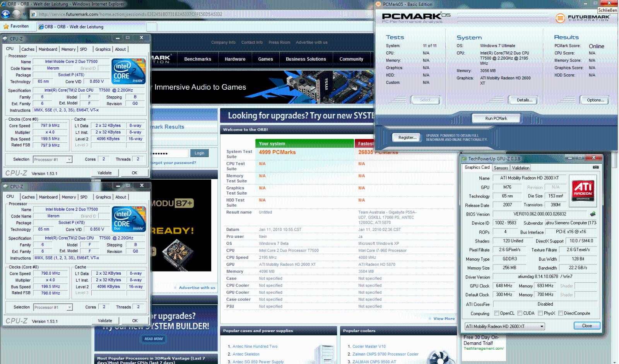Switch to Caches tab in upper CPU-Z
The height and width of the screenshot is (364, 619).
pos(28,50)
